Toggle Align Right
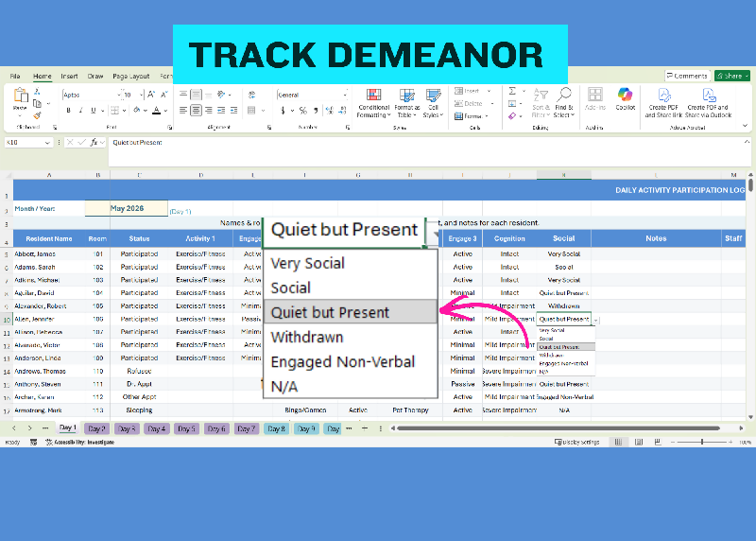This screenshot has width=756, height=541. pyautogui.click(x=208, y=111)
